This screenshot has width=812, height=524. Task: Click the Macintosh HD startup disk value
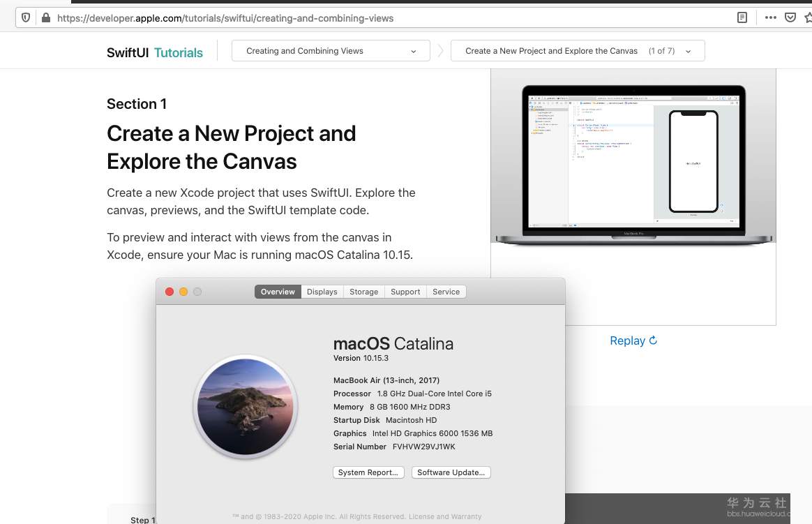pos(411,420)
